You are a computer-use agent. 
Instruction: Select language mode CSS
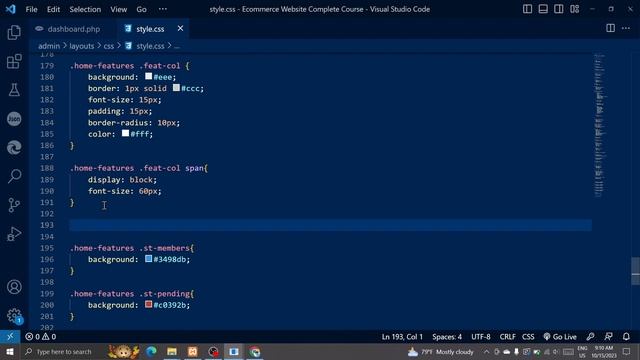pyautogui.click(x=528, y=337)
